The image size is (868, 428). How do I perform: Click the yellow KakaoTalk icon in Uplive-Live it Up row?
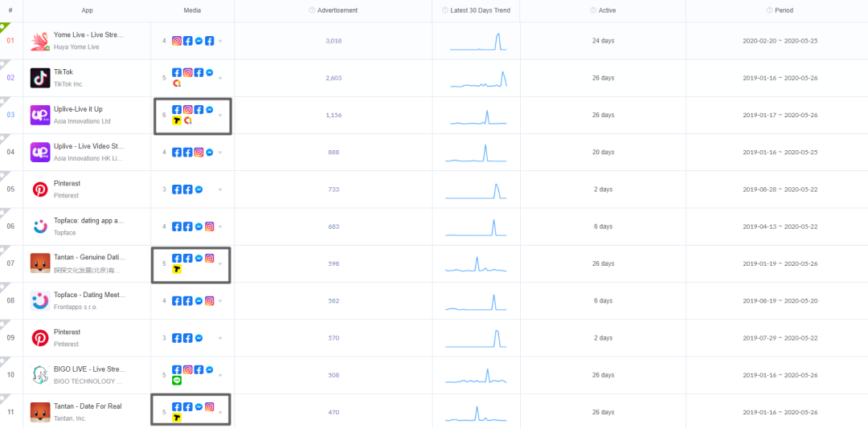(177, 120)
